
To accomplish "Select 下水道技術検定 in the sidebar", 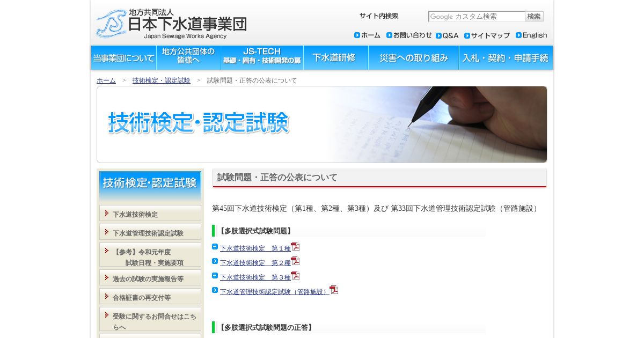I will tap(150, 213).
